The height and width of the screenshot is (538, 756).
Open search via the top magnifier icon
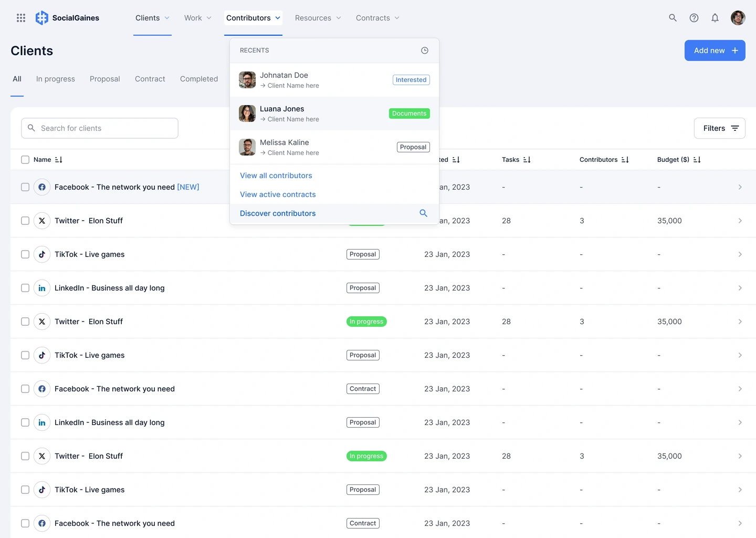(x=673, y=18)
